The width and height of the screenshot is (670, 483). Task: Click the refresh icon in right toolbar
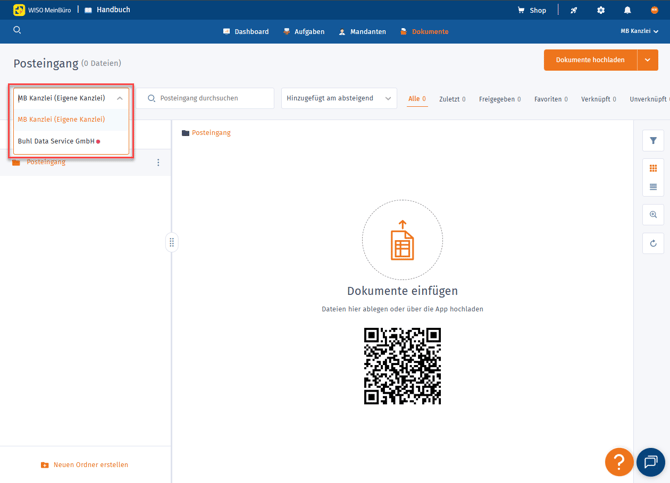pos(653,244)
